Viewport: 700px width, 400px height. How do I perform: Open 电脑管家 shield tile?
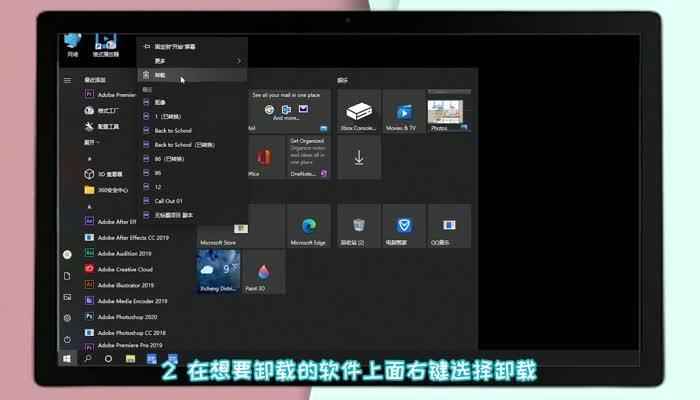click(x=404, y=226)
